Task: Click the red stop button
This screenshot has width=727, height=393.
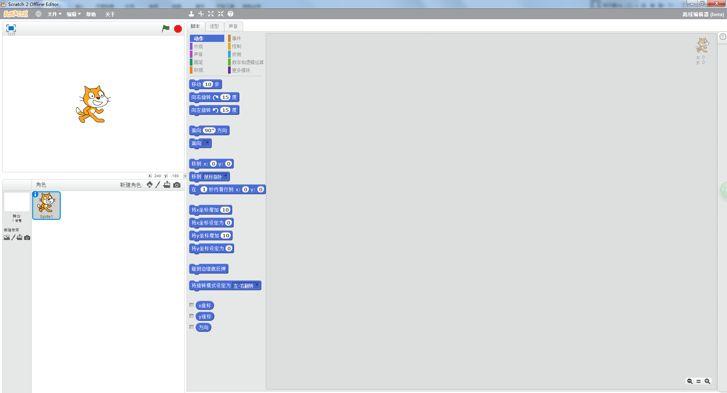Action: pyautogui.click(x=178, y=29)
